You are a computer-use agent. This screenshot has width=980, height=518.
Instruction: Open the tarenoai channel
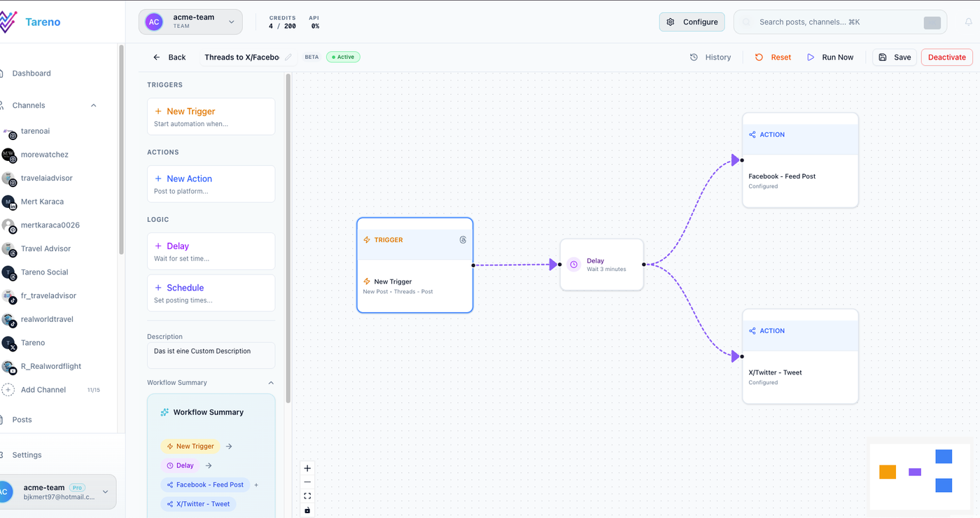point(35,131)
